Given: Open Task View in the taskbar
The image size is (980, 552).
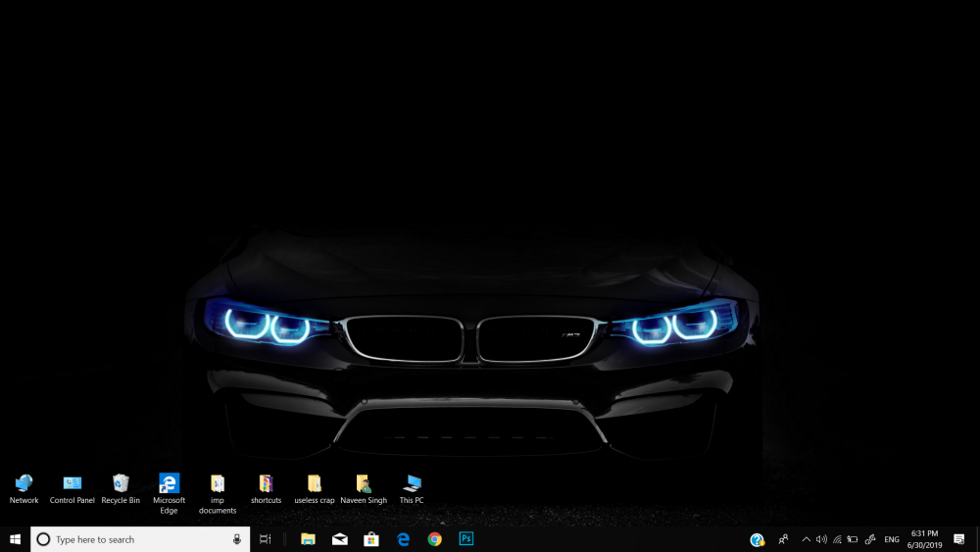Looking at the screenshot, I should tap(266, 539).
